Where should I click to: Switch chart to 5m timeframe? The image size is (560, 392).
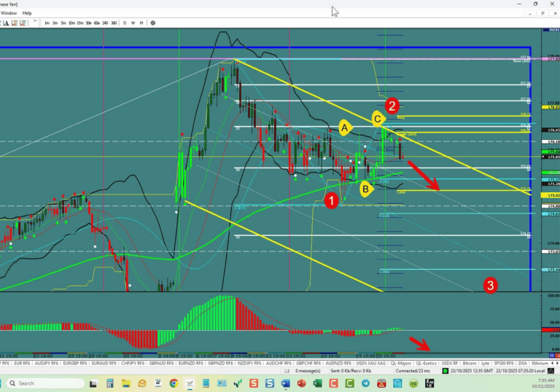tap(63, 23)
